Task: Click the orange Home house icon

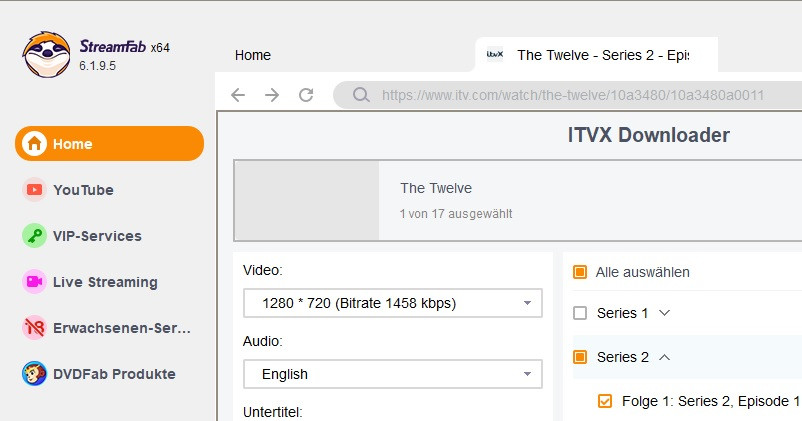Action: [34, 144]
